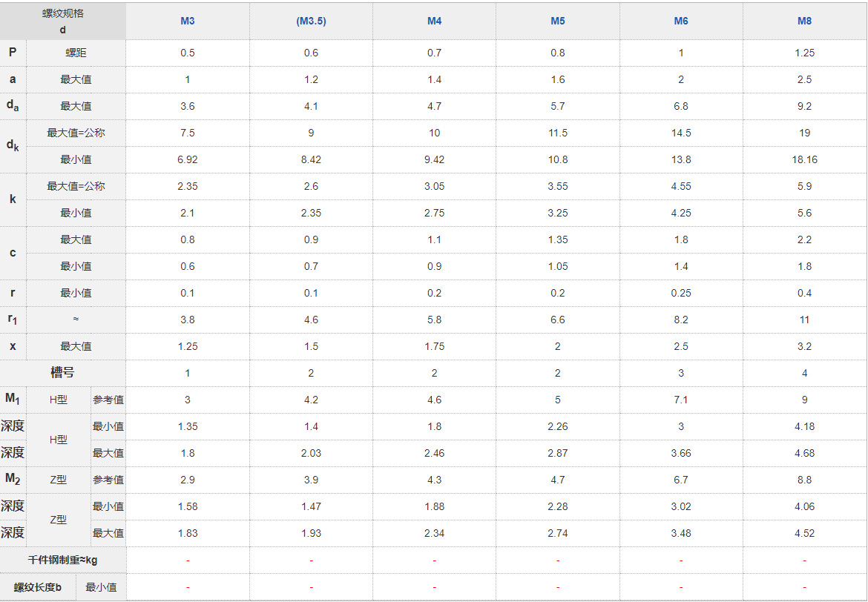Image resolution: width=868 pixels, height=602 pixels.
Task: Click the dk maximum value for M8
Action: (804, 133)
